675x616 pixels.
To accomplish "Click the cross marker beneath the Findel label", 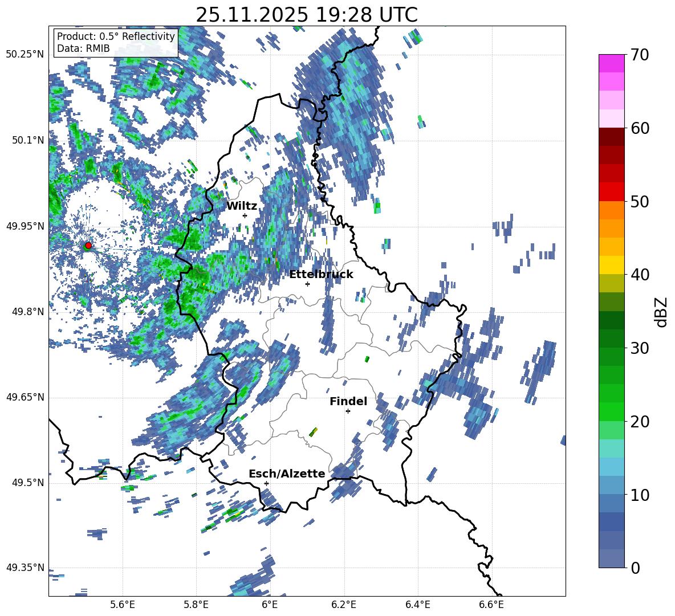I will coord(348,411).
